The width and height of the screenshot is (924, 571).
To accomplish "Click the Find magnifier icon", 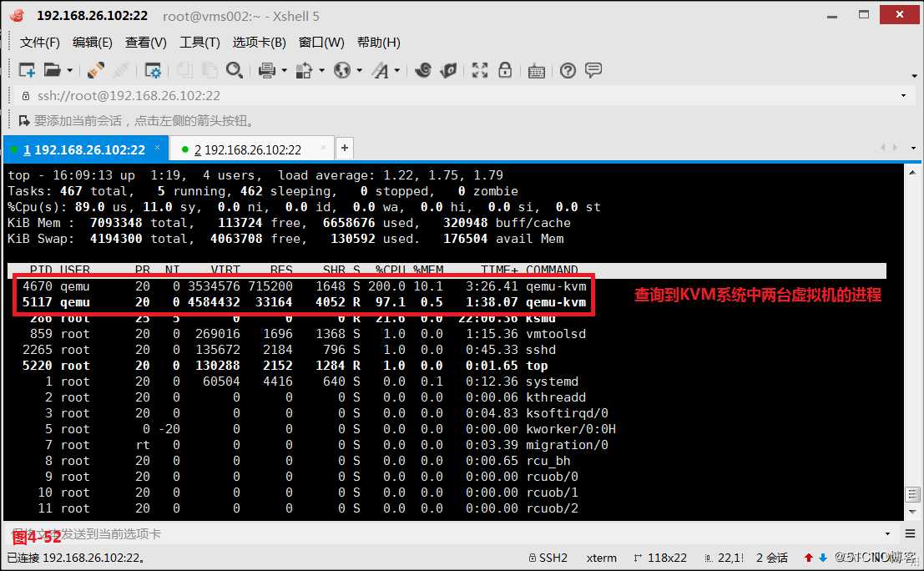I will 235,70.
